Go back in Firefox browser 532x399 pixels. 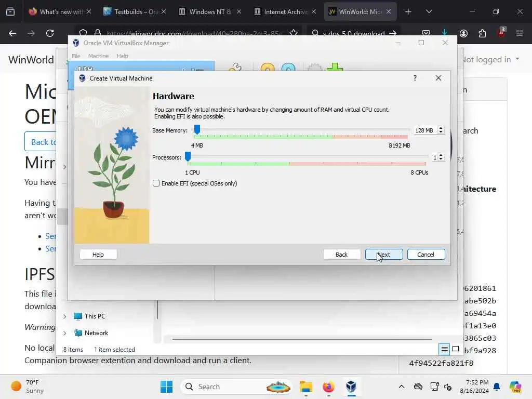(12, 33)
